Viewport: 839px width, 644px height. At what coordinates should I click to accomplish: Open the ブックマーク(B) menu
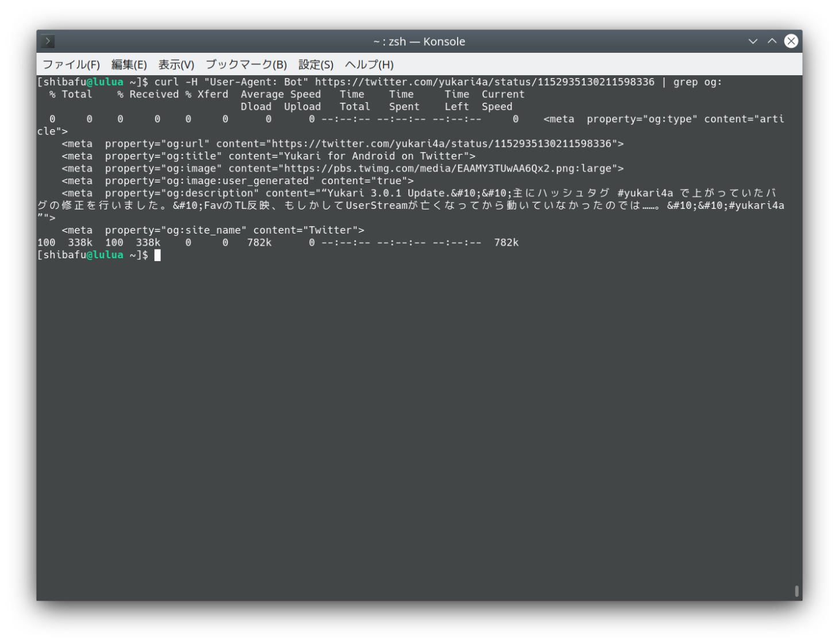[x=246, y=65]
